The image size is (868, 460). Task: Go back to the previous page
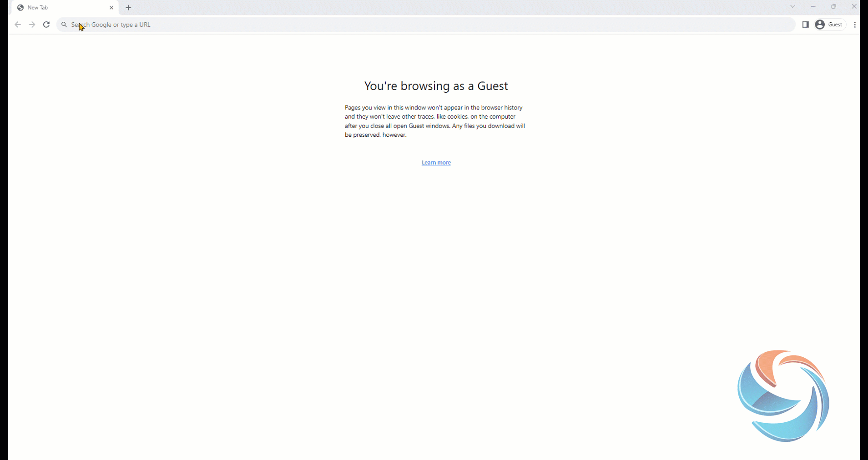tap(18, 25)
